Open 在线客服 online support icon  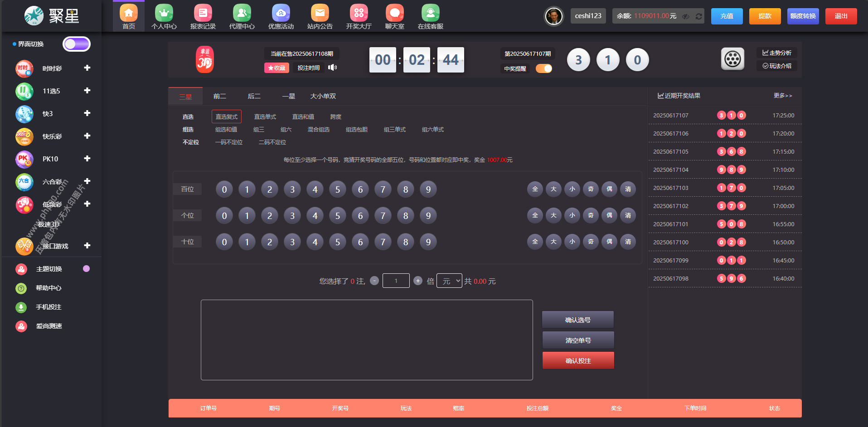[430, 14]
